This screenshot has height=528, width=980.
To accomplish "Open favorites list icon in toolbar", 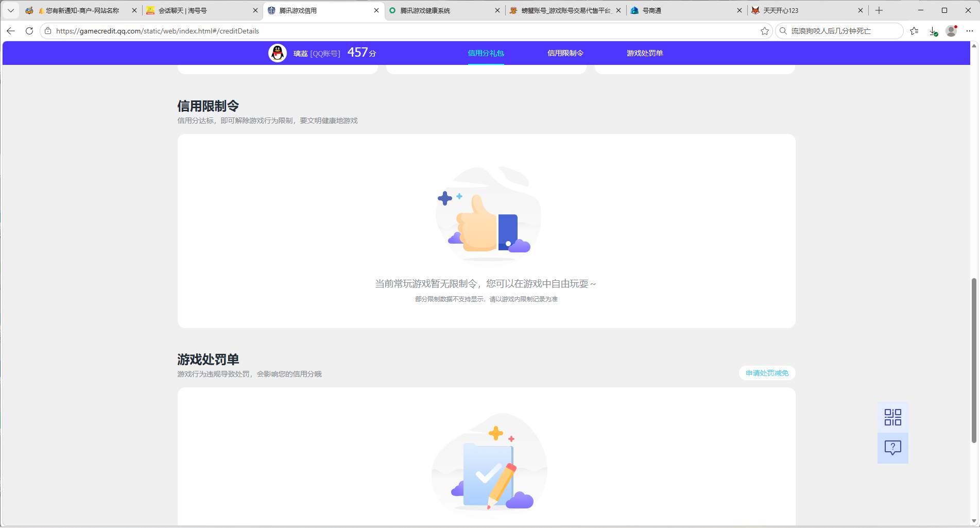I will 914,31.
